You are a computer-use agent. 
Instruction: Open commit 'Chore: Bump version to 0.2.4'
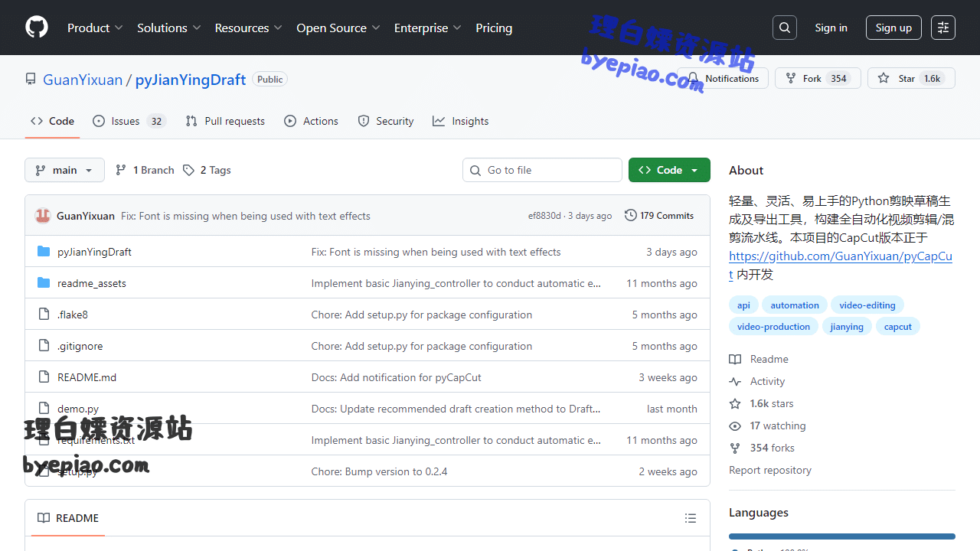pos(379,471)
